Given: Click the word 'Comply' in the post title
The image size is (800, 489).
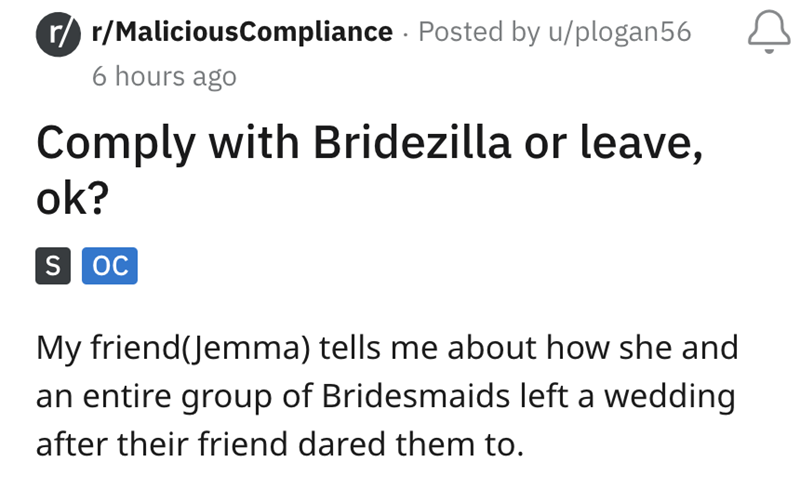Looking at the screenshot, I should (x=116, y=144).
